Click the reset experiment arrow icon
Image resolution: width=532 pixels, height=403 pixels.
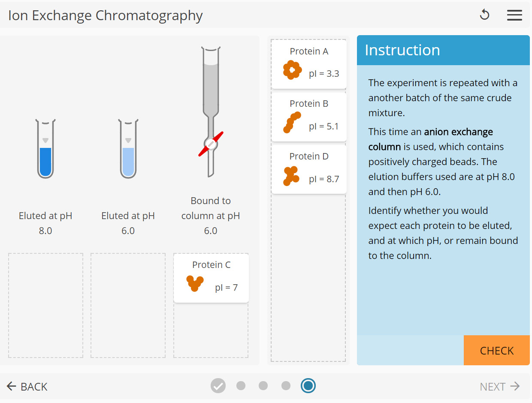(484, 14)
